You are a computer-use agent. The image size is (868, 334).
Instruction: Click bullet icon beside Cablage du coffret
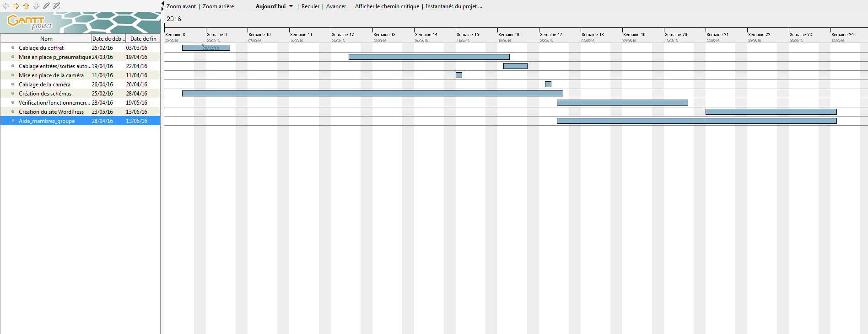point(13,48)
